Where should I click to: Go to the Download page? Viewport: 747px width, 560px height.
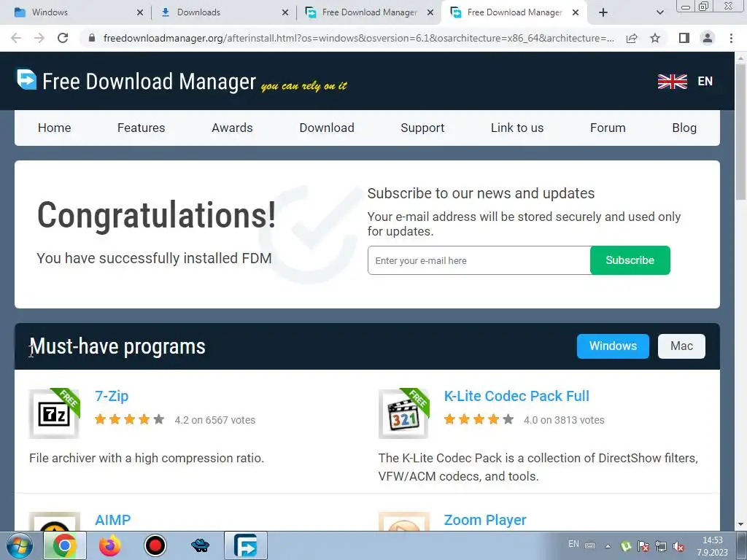click(x=327, y=128)
